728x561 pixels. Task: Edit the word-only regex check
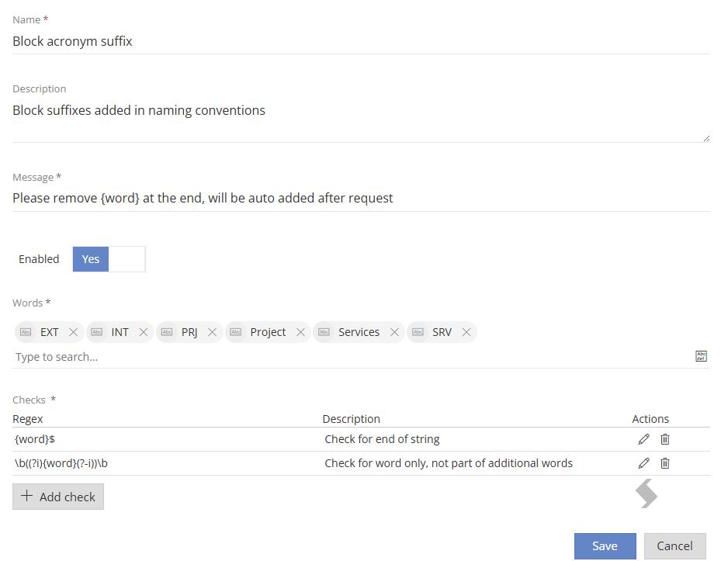click(x=643, y=463)
